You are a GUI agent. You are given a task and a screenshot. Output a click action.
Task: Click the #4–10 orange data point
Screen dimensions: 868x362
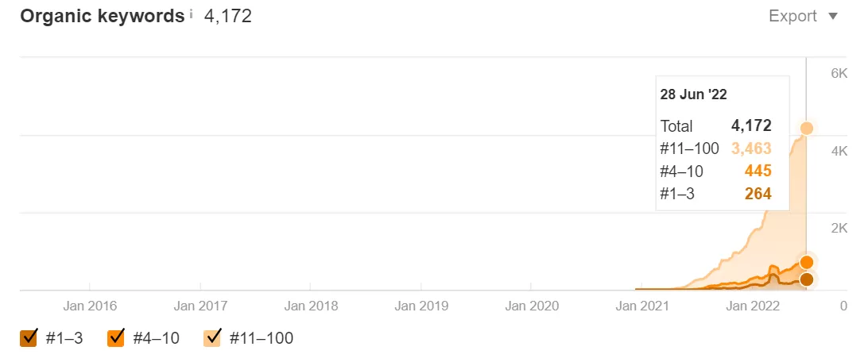click(x=807, y=262)
